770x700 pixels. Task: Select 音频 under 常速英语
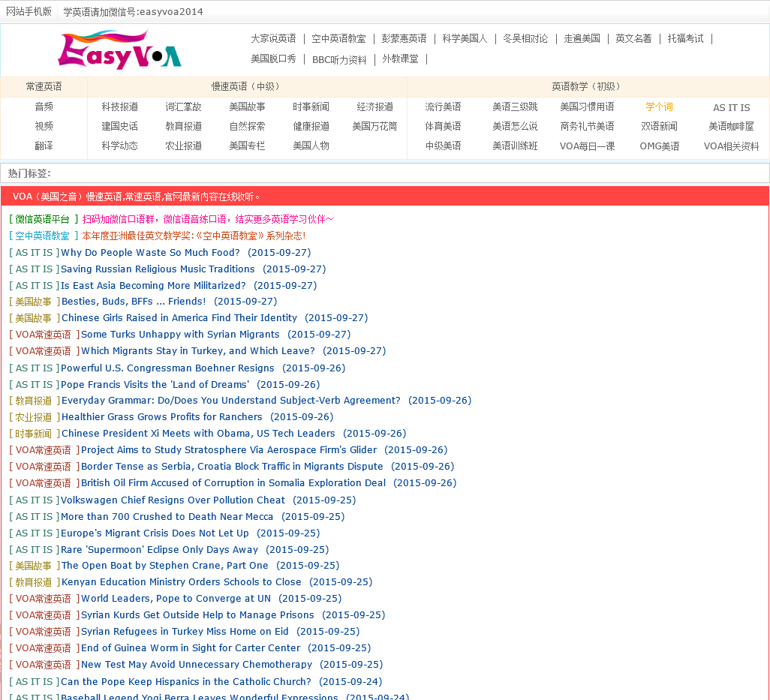point(44,107)
